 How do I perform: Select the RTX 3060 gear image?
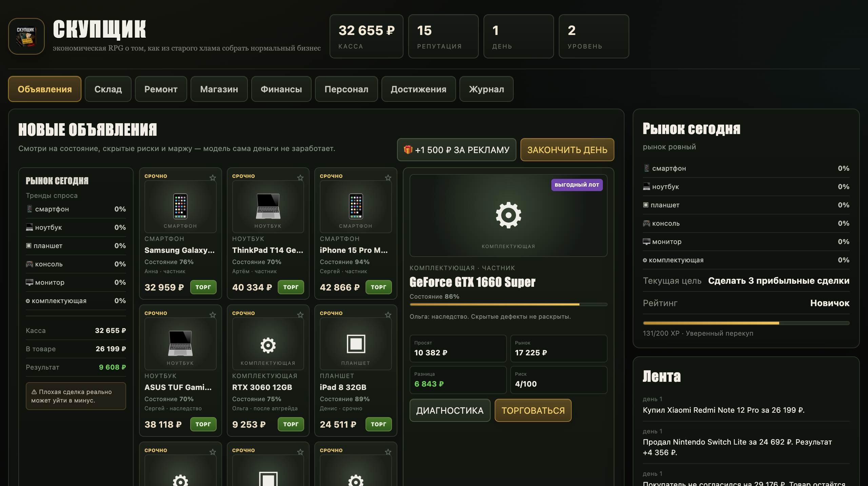pos(268,344)
